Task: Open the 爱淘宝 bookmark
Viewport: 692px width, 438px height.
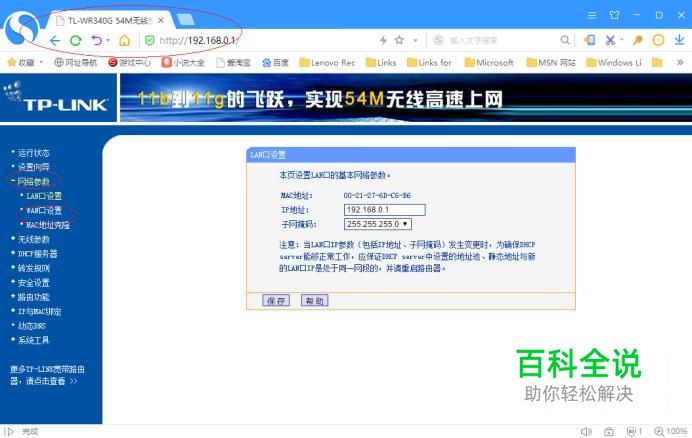Action: [x=233, y=63]
